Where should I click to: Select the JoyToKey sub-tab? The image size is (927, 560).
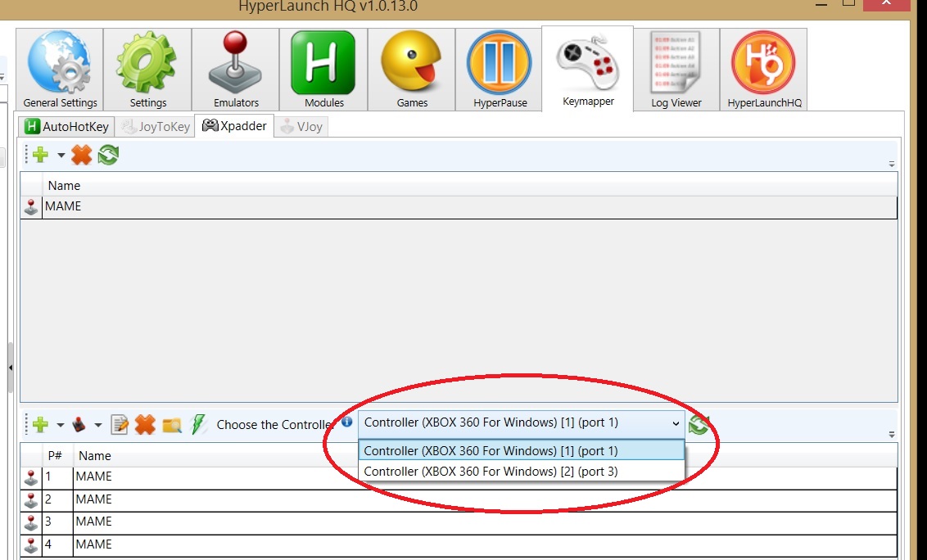pos(156,127)
